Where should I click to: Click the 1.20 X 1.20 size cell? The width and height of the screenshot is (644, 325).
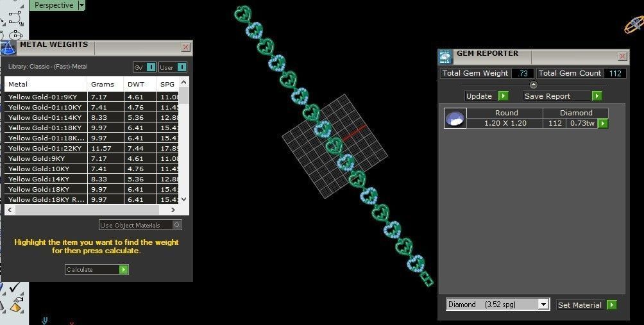505,123
